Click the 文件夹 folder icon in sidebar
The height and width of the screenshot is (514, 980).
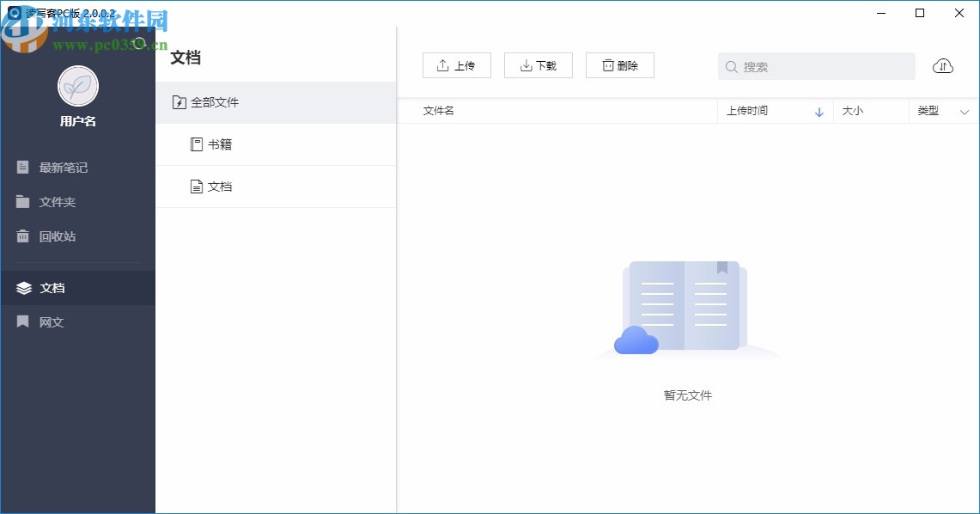[x=22, y=201]
